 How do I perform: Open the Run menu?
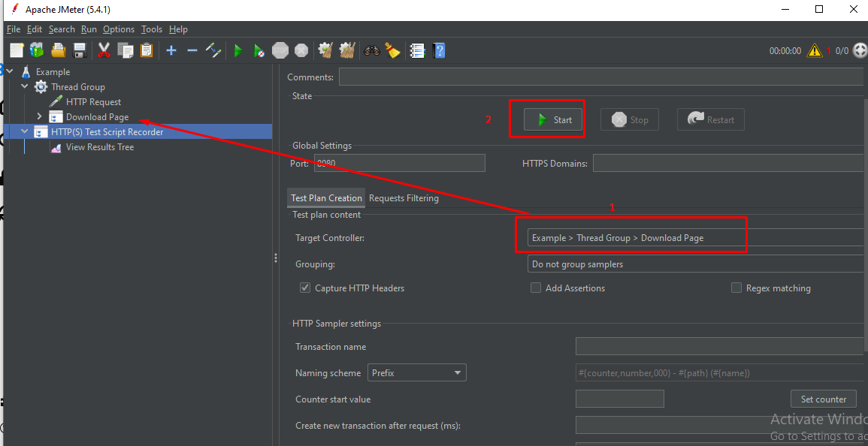point(89,29)
